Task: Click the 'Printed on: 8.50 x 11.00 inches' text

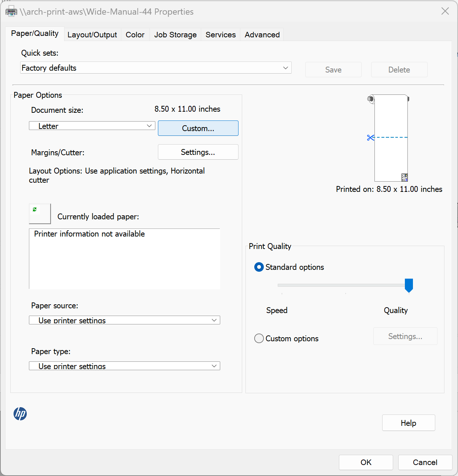Action: pos(389,189)
